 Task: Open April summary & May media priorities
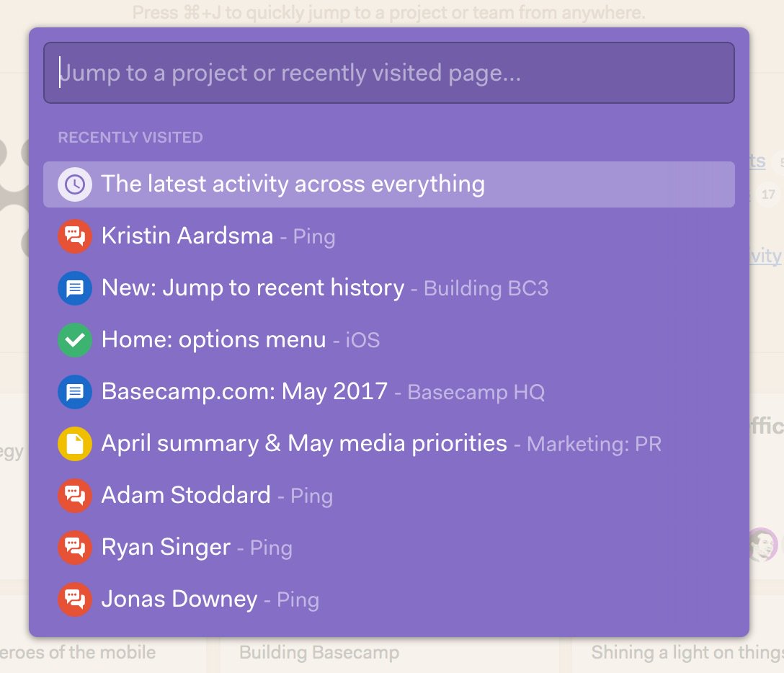pyautogui.click(x=389, y=444)
